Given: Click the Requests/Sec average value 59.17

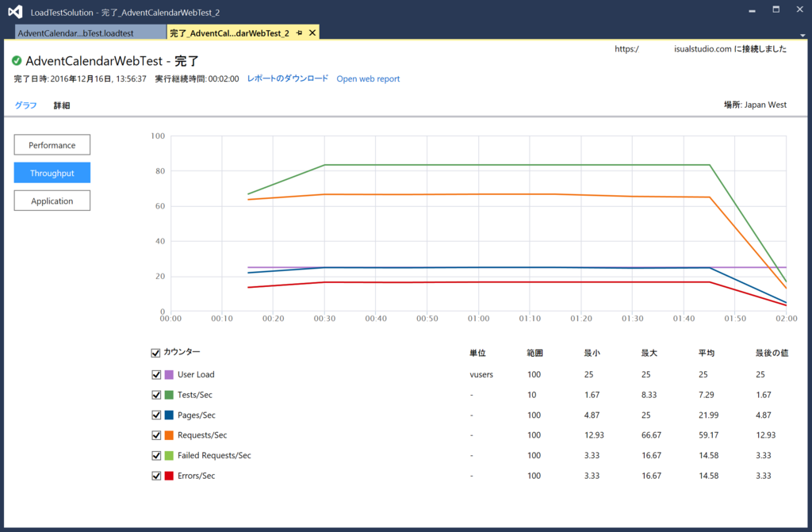Looking at the screenshot, I should [708, 435].
